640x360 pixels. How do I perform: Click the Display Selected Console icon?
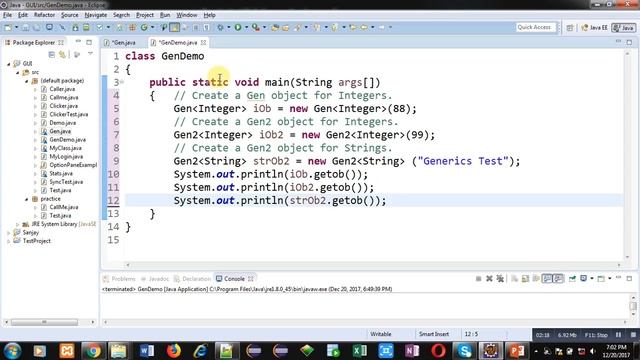pos(584,278)
